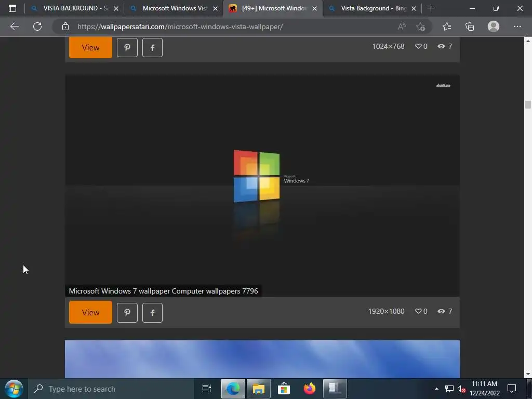
Task: Open the Windows 7 logo wallpaper thumbnail
Action: (262, 185)
